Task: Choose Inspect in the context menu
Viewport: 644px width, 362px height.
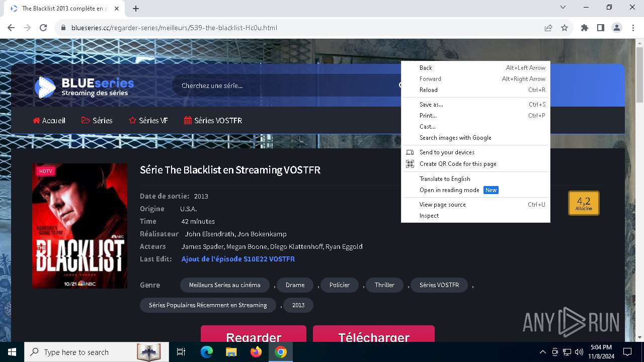Action: (475, 216)
